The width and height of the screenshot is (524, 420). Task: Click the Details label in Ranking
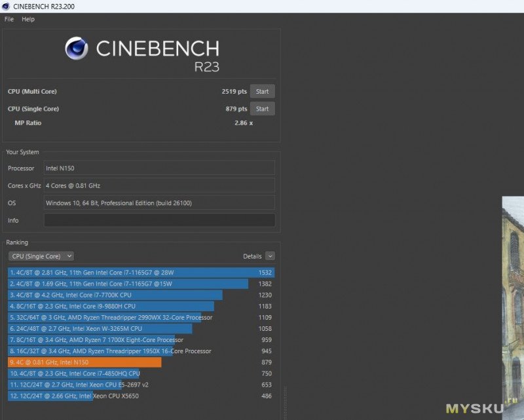(x=252, y=256)
